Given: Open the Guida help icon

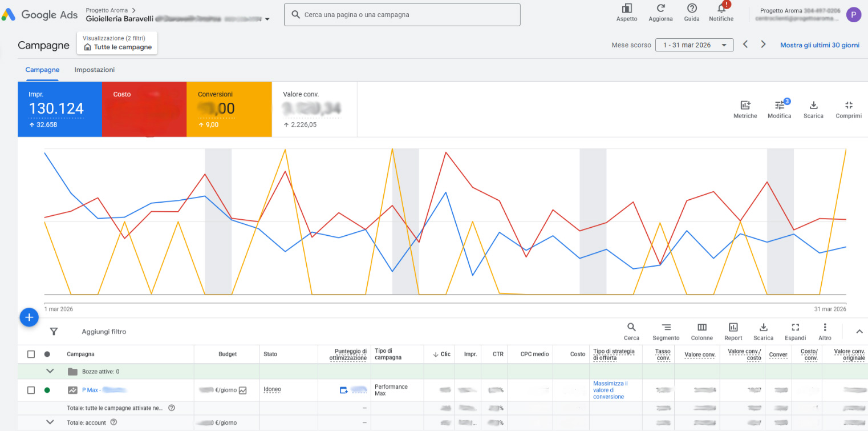Looking at the screenshot, I should 692,9.
